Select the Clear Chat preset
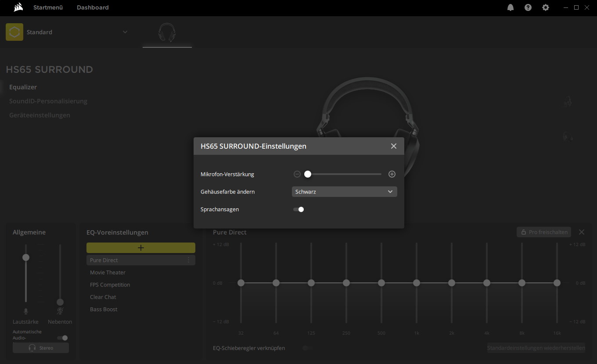This screenshot has height=364, width=597. [141, 297]
